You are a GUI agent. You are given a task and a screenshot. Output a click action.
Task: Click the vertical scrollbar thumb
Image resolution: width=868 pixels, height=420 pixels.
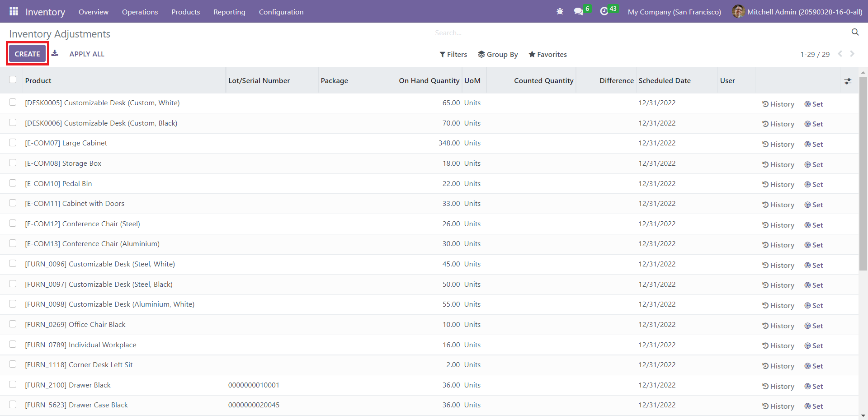coord(863,174)
